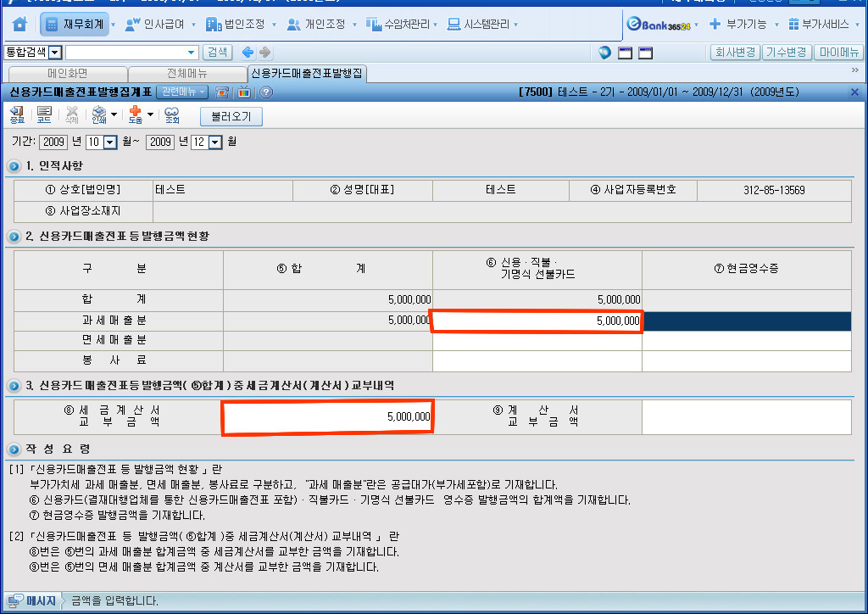Click the 상호 테스트 name cell
868x614 pixels.
point(223,190)
